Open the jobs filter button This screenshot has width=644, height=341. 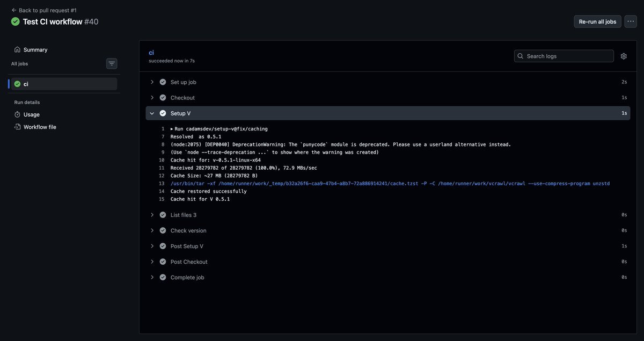tap(112, 64)
